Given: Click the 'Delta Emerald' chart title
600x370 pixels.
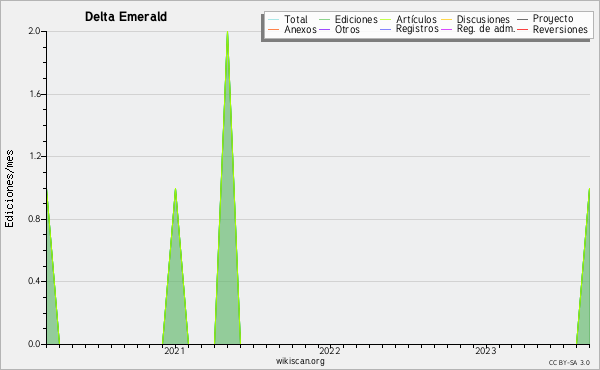Looking at the screenshot, I should pyautogui.click(x=126, y=17).
